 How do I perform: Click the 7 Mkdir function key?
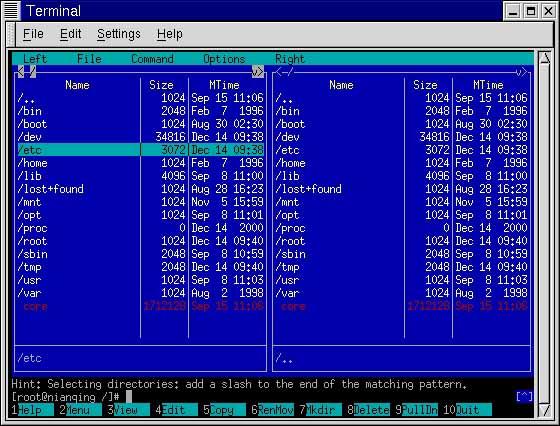[x=320, y=410]
